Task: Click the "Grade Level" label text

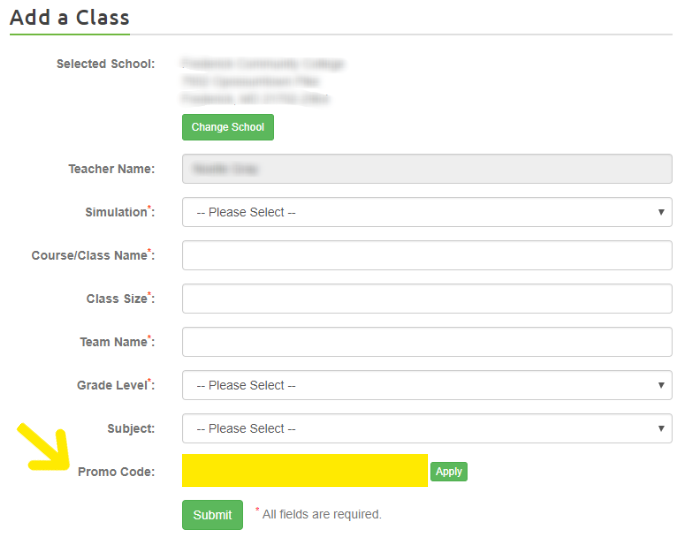Action: 112,385
